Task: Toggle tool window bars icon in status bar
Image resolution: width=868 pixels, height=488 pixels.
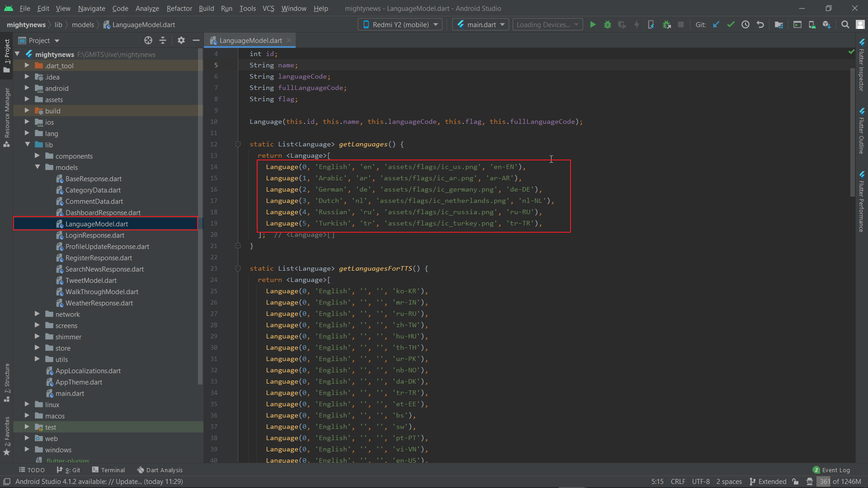Action: pyautogui.click(x=7, y=482)
